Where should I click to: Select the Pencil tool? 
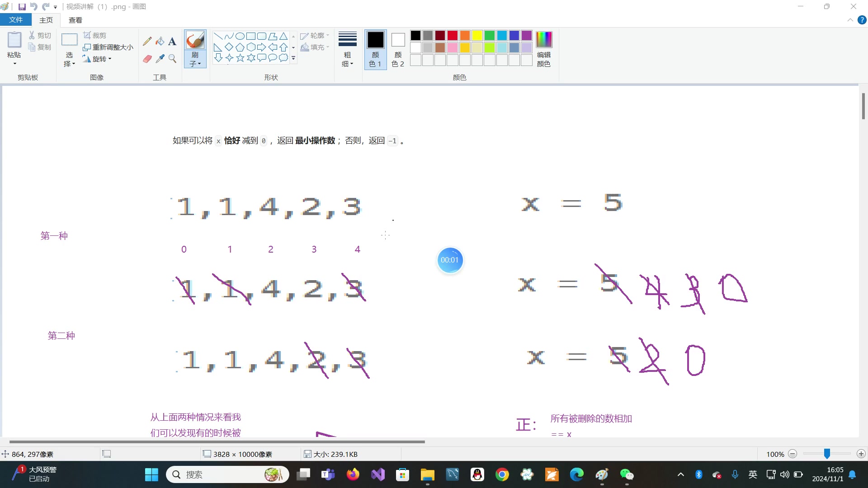coord(147,42)
